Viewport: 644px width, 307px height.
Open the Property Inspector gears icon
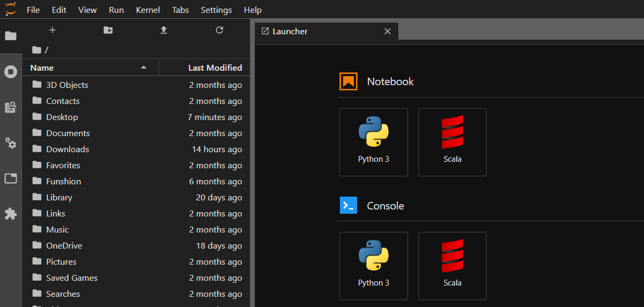(x=11, y=143)
